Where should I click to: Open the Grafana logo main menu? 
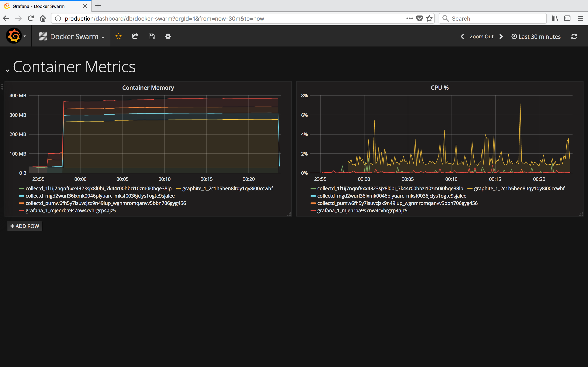click(x=14, y=36)
